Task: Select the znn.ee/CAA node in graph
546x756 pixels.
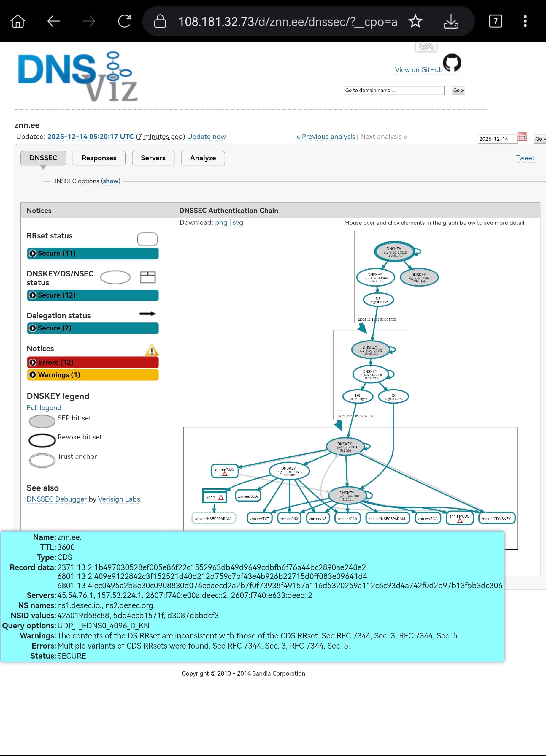Action: click(x=347, y=519)
